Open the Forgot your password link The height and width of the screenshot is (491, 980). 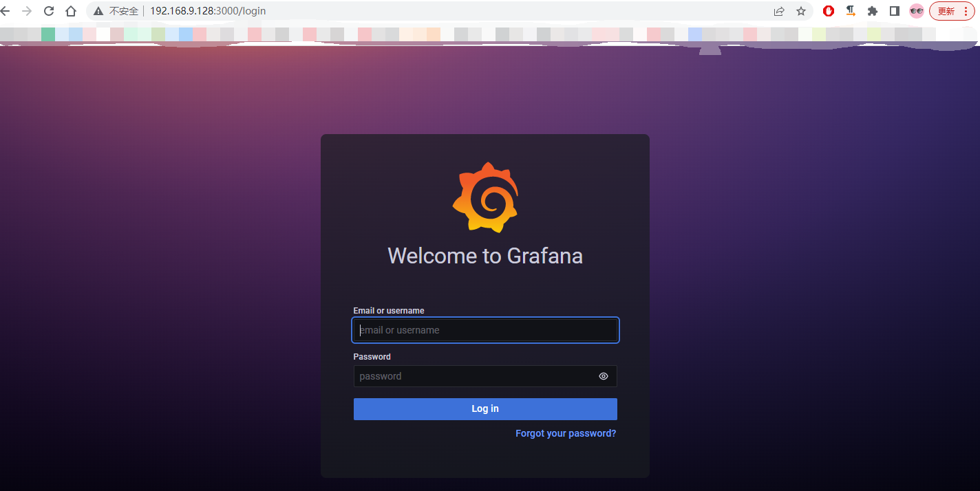(x=566, y=433)
